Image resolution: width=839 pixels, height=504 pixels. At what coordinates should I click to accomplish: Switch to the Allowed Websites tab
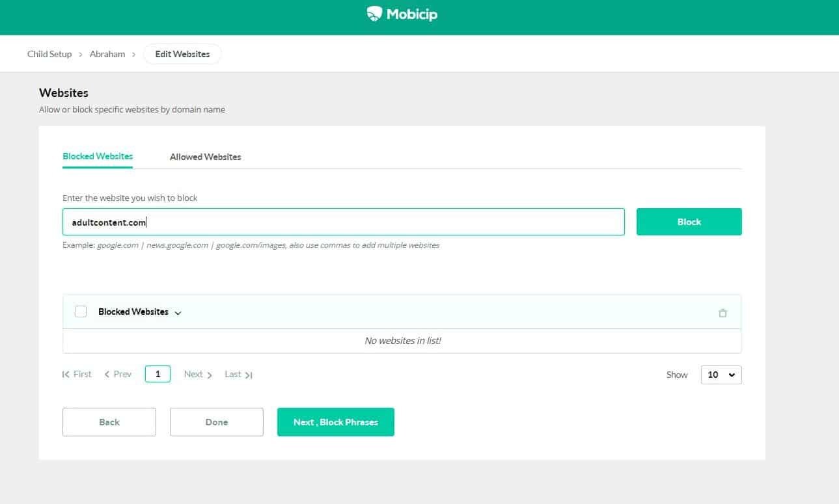tap(205, 157)
